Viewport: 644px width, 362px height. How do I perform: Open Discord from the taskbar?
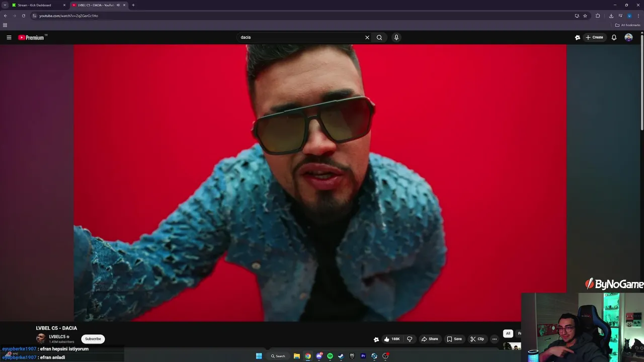[319, 356]
